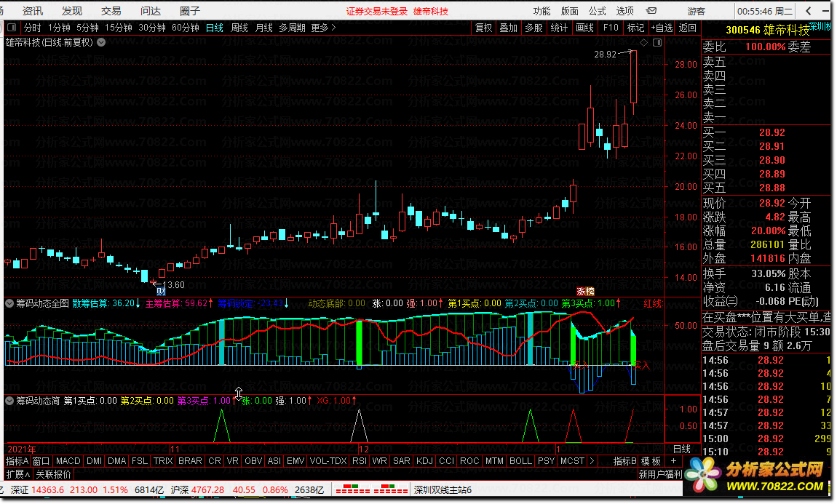Click the 涨榜 marker under the price chart

(586, 291)
